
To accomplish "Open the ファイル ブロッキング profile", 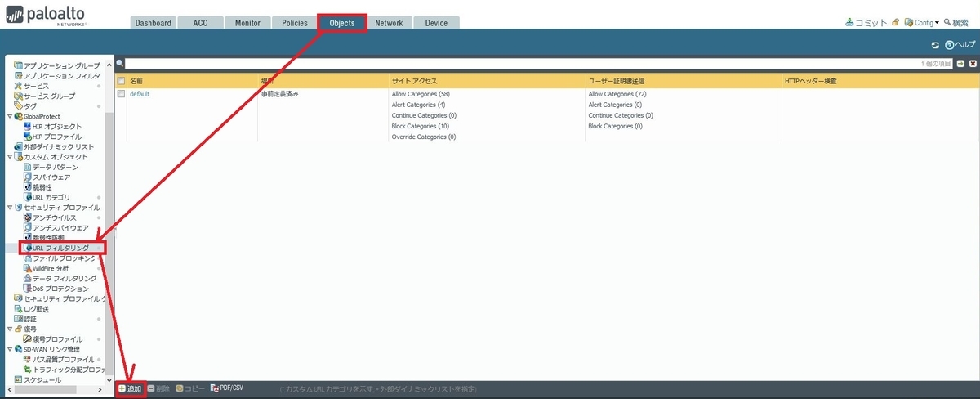I will [x=60, y=258].
